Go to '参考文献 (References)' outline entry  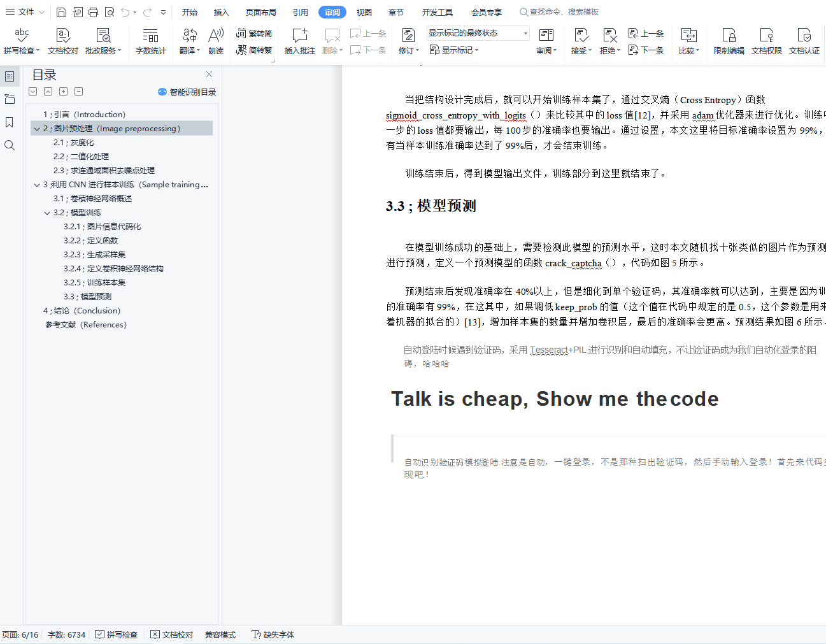click(x=86, y=325)
